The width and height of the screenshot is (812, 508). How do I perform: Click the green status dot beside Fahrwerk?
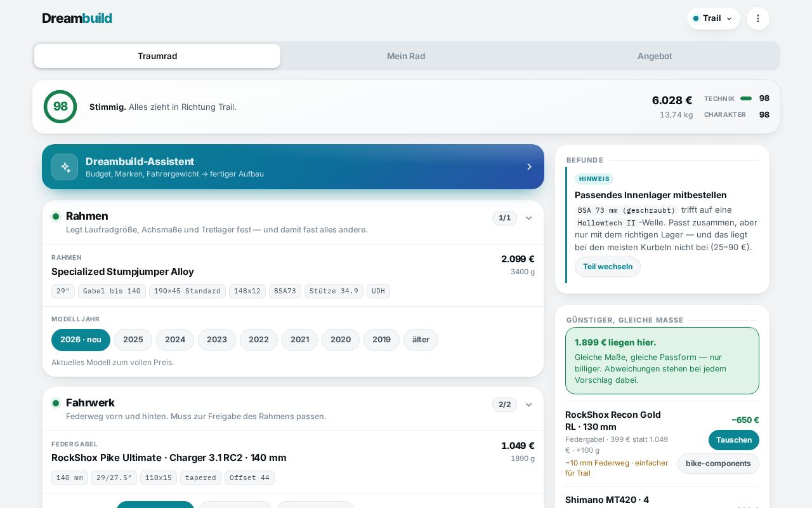56,403
